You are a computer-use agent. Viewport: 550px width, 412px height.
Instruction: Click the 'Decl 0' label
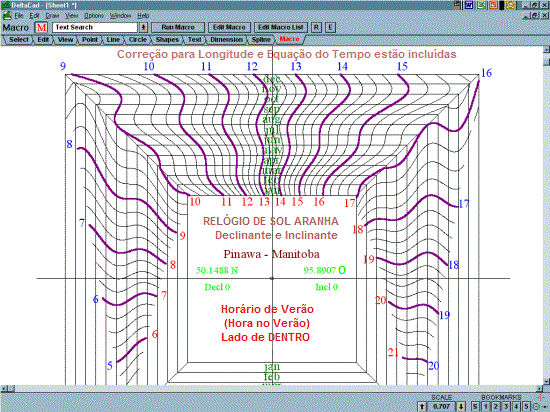pyautogui.click(x=217, y=287)
